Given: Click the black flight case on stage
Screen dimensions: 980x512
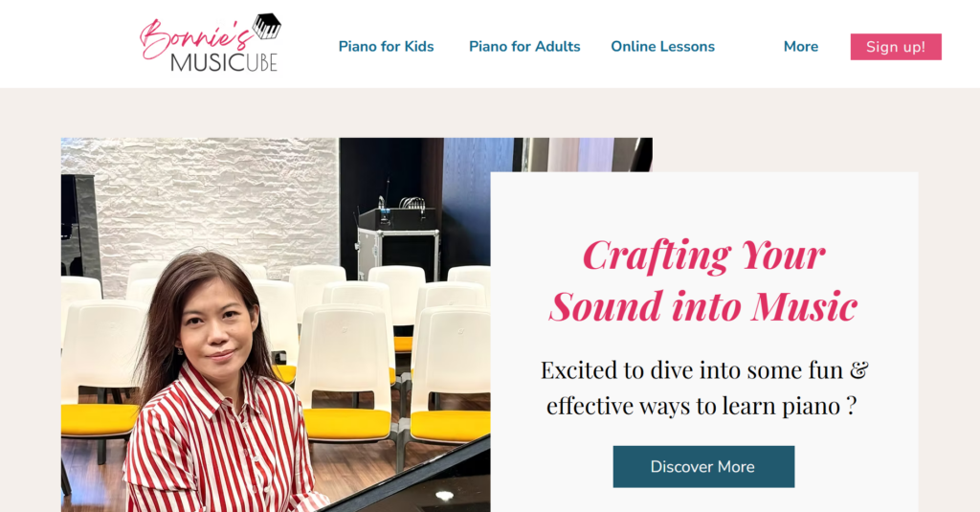Looking at the screenshot, I should [398, 245].
